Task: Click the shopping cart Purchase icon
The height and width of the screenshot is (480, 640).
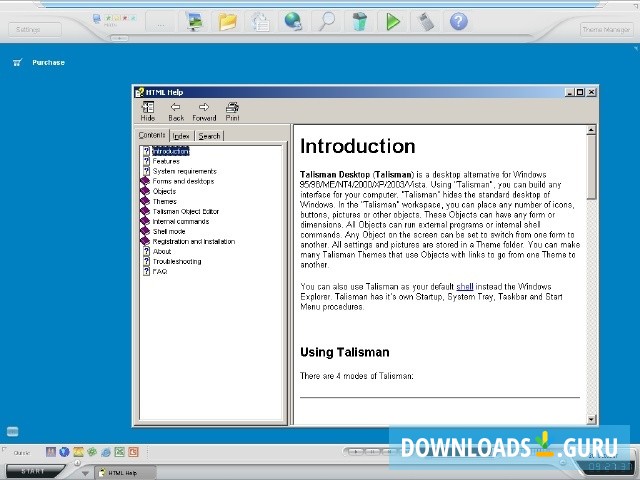Action: [x=17, y=62]
